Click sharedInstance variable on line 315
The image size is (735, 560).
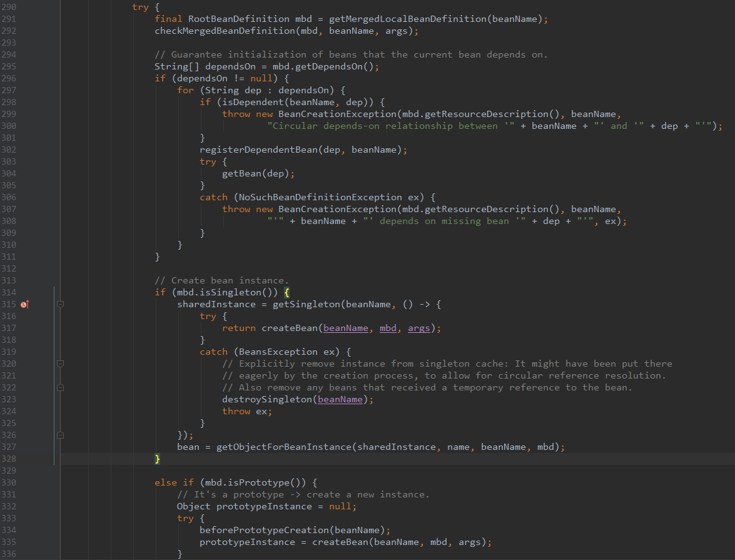216,304
